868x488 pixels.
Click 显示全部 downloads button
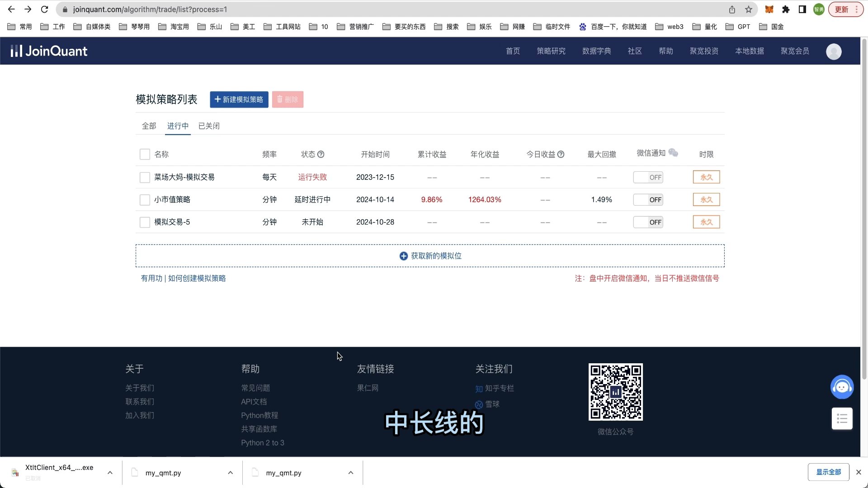tap(828, 472)
